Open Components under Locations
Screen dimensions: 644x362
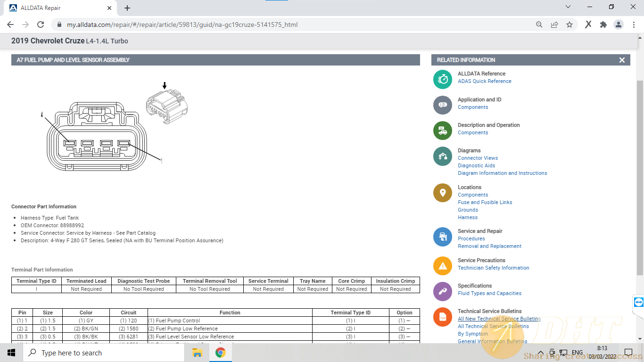coord(473,195)
